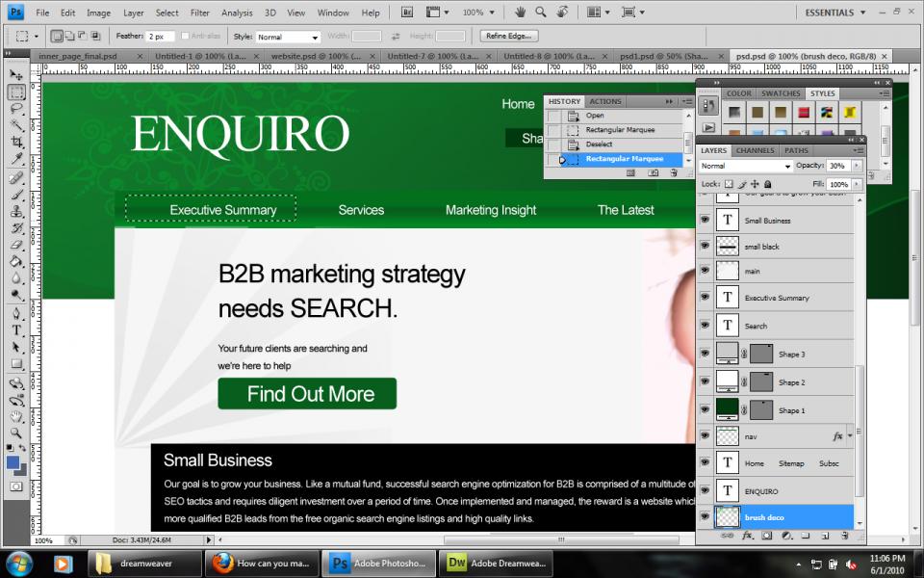Open the Arrange Documents dropdown
Viewport: 924px width, 578px height.
(597, 12)
